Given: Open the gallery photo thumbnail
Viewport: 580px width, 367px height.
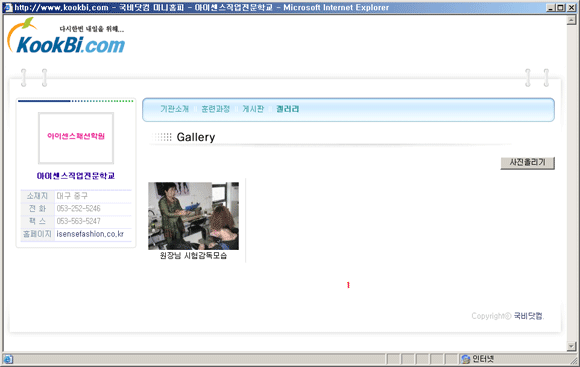Looking at the screenshot, I should [x=193, y=216].
